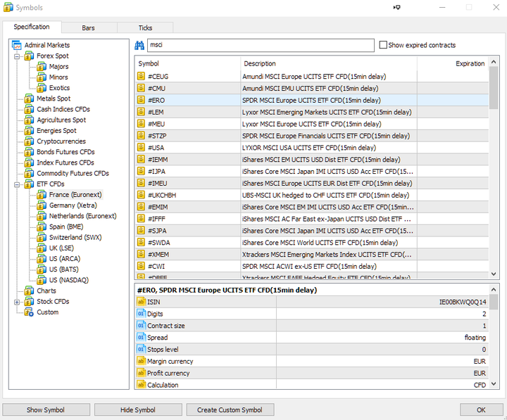This screenshot has width=507, height=420.
Task: Click specification panel scrollbar down arrow
Action: [494, 383]
